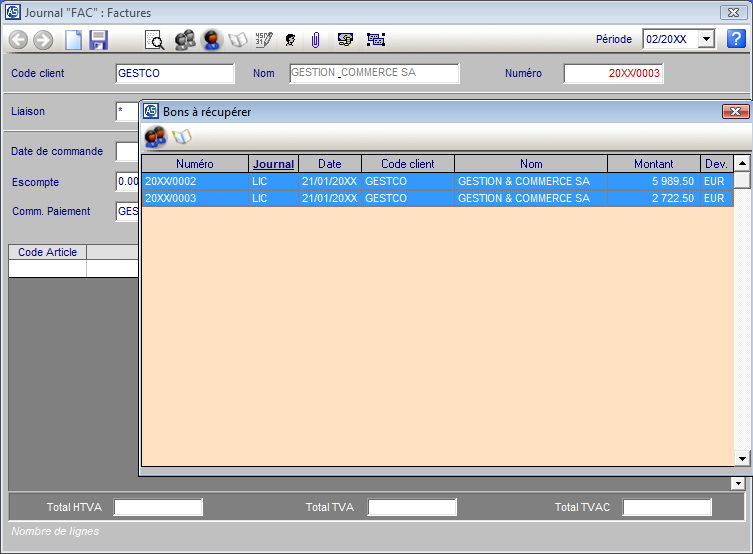Click the back navigation arrow in toolbar
The height and width of the screenshot is (554, 753).
point(18,40)
